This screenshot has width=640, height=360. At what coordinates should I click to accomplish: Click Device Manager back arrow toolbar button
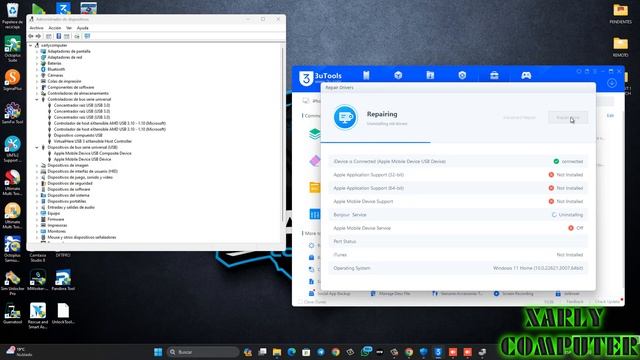[31, 36]
